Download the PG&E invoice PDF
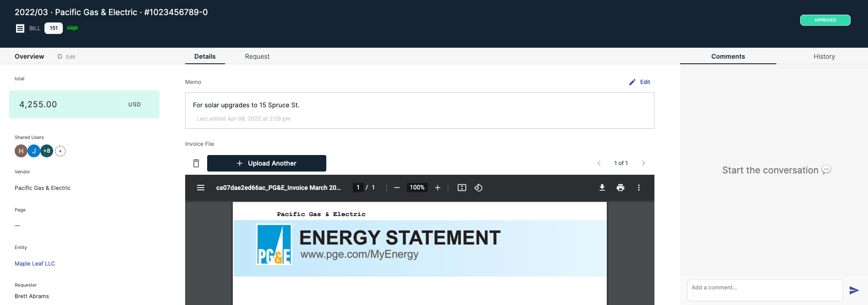Screen dimensions: 868x305 tap(602, 188)
